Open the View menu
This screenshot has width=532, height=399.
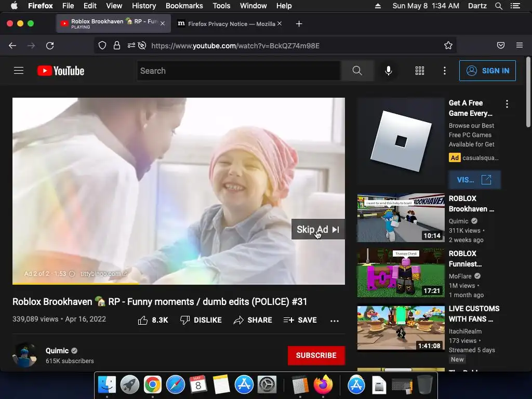(x=114, y=6)
